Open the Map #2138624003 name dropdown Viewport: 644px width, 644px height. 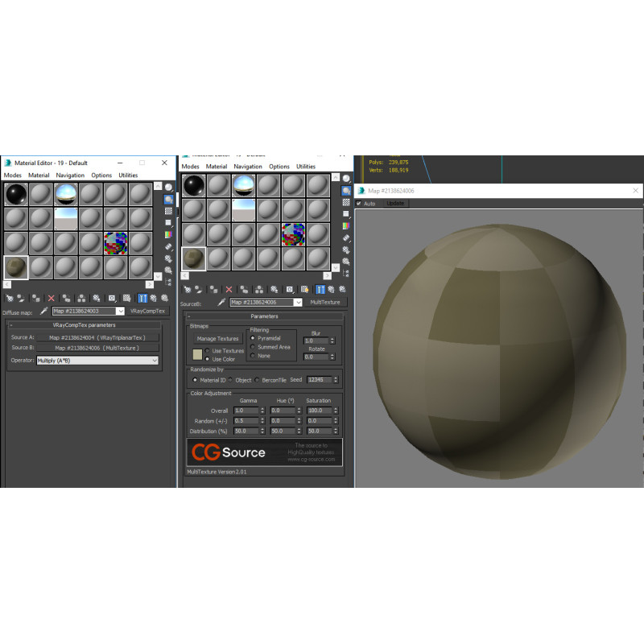(89, 311)
